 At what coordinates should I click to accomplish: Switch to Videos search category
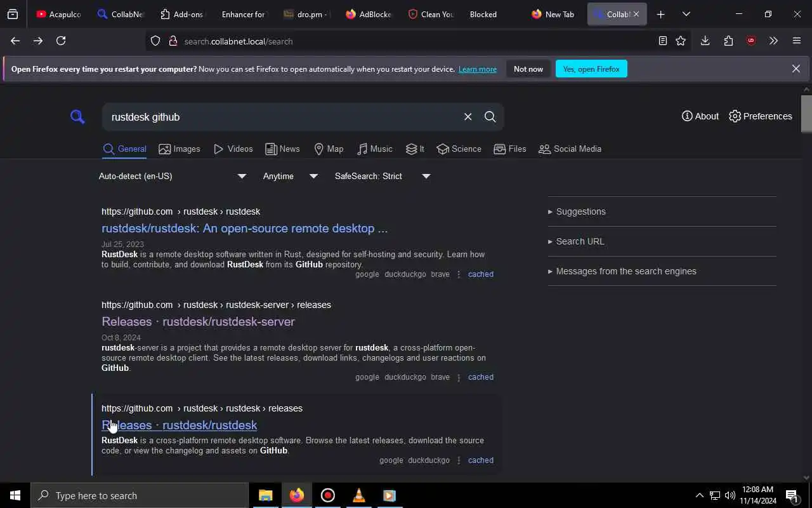233,149
